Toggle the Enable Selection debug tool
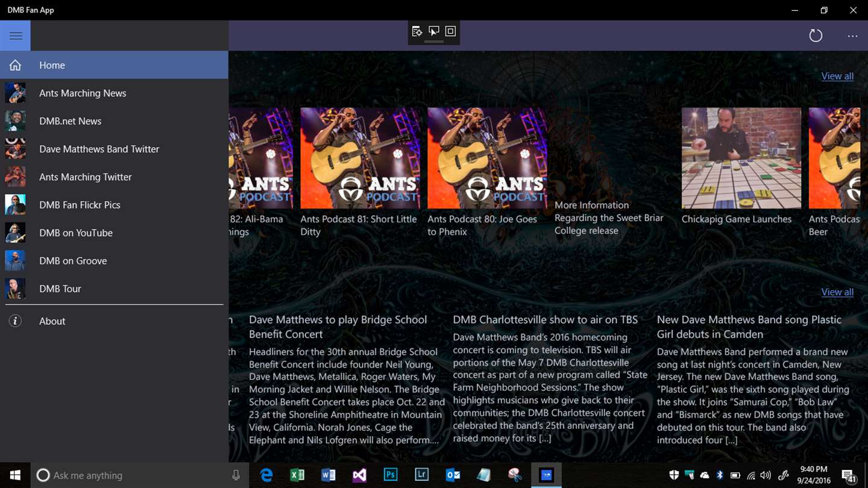868x488 pixels. coord(433,31)
